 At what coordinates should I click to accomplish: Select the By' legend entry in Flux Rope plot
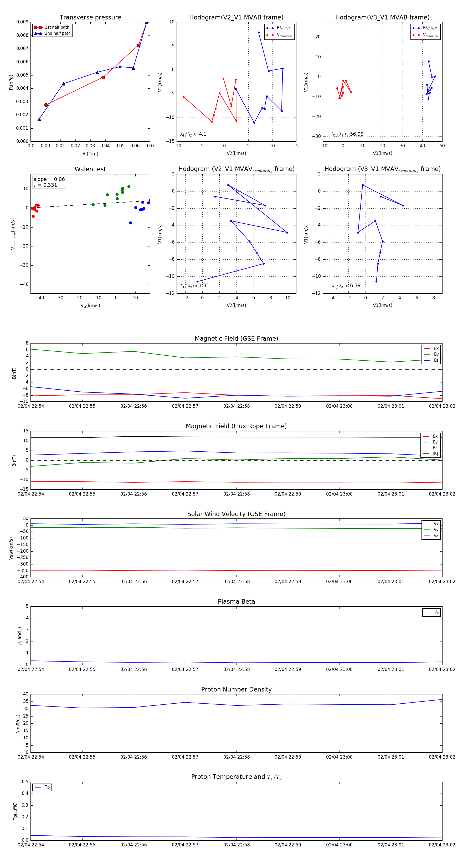[x=431, y=442]
